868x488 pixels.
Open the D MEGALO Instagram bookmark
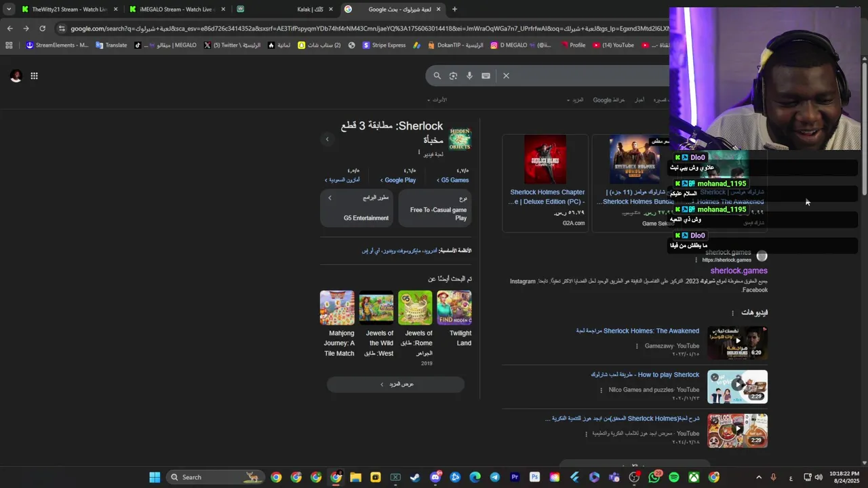[x=521, y=45]
